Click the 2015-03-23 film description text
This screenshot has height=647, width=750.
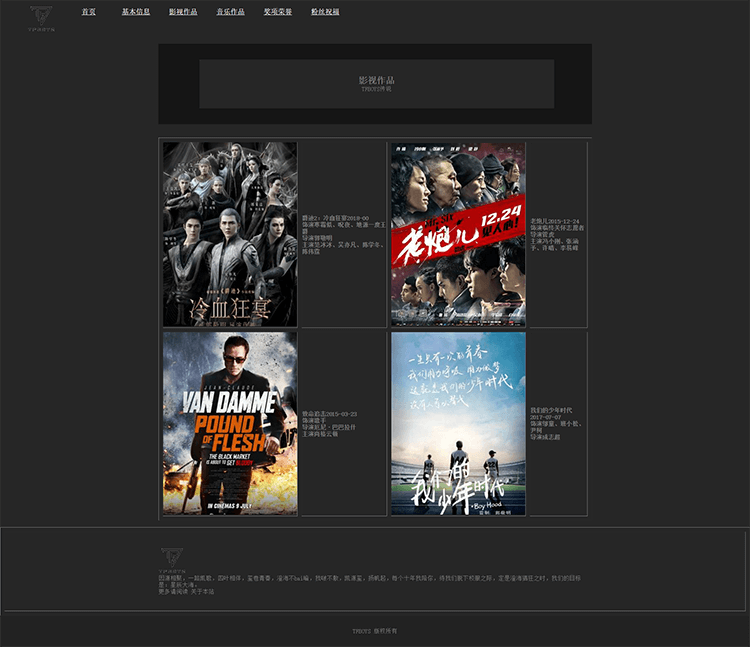[330, 424]
